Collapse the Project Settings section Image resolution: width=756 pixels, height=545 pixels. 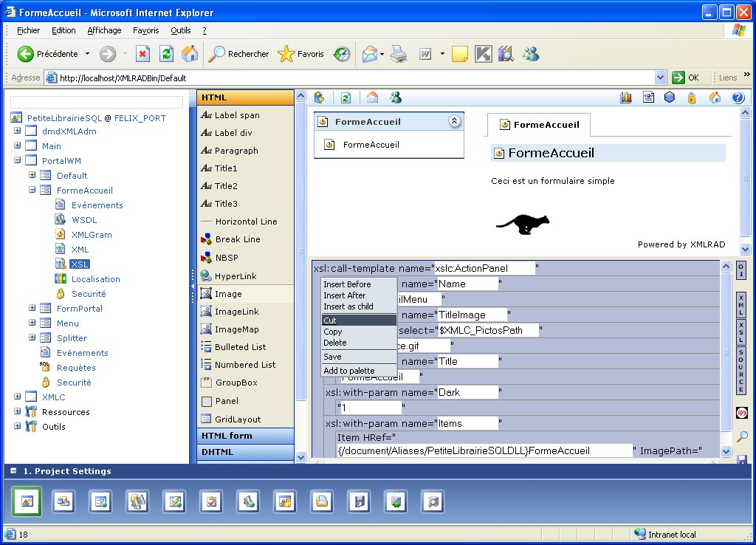[x=13, y=471]
